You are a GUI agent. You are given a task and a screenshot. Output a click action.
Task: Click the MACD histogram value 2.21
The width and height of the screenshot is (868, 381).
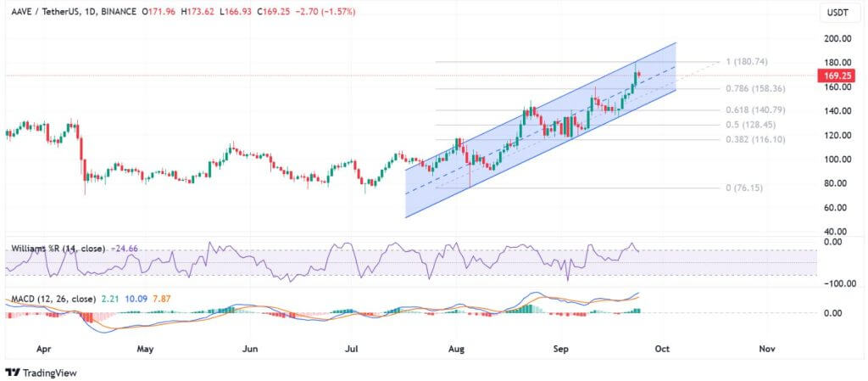(x=110, y=299)
